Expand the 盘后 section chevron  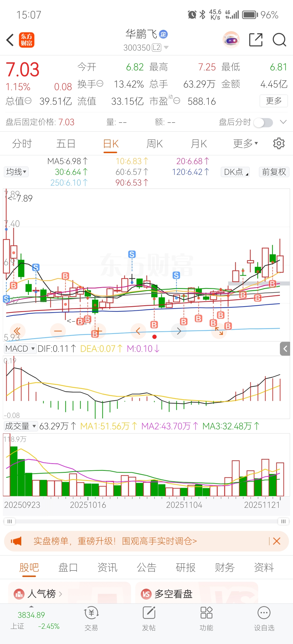pos(283,122)
